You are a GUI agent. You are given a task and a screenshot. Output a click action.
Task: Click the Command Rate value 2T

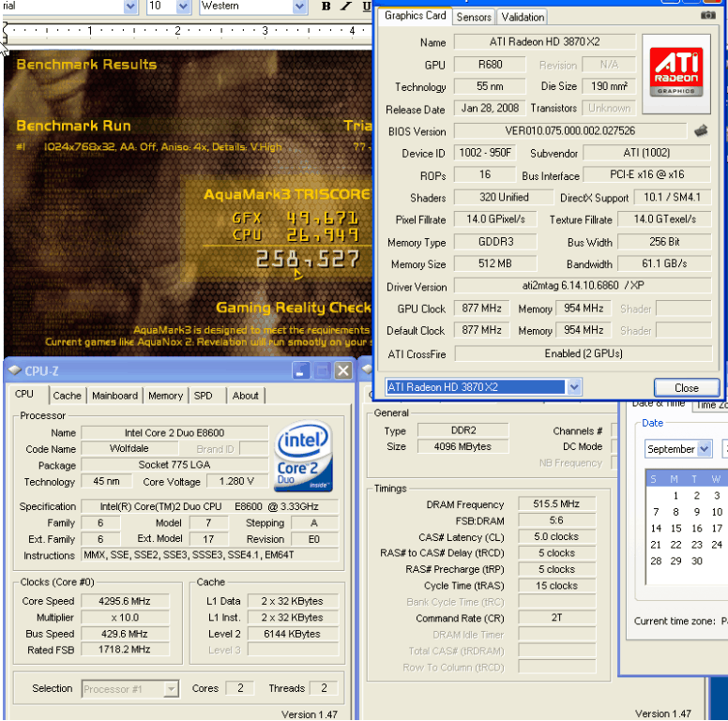tap(556, 618)
